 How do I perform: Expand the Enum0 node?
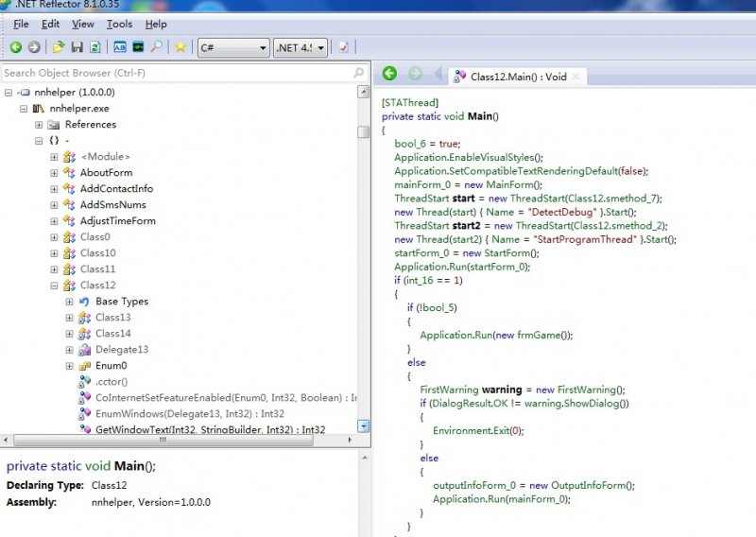(69, 366)
